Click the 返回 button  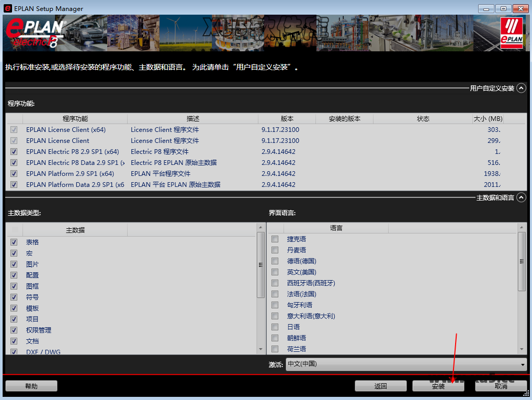click(380, 385)
